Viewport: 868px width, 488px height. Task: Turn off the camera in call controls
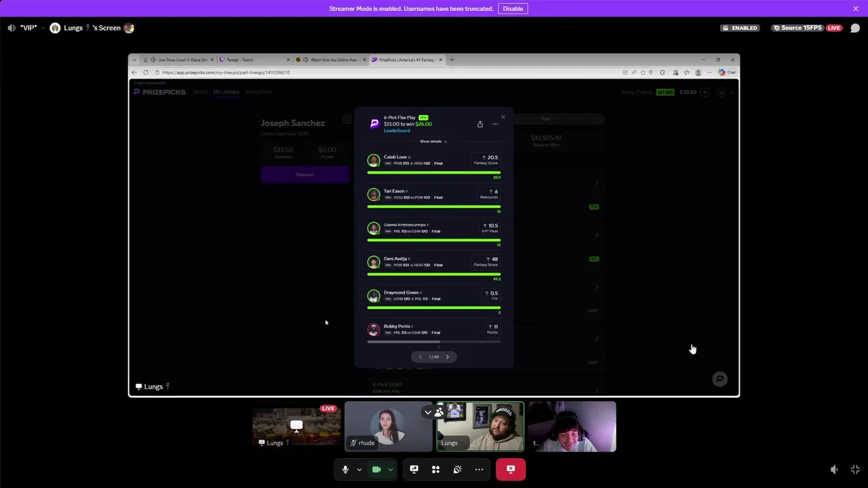pos(376,469)
